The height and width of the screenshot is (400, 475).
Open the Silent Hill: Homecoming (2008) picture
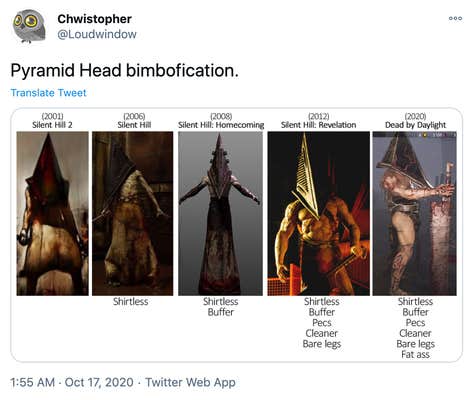(220, 213)
